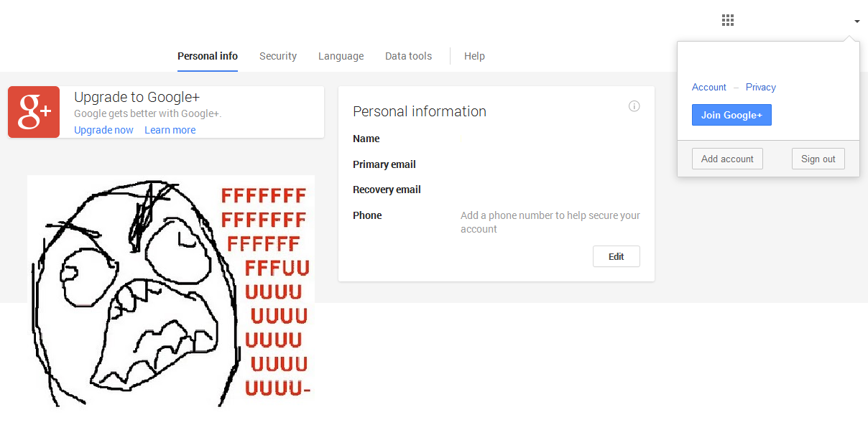
Task: Collapse the account dropdown arrow
Action: (x=857, y=22)
